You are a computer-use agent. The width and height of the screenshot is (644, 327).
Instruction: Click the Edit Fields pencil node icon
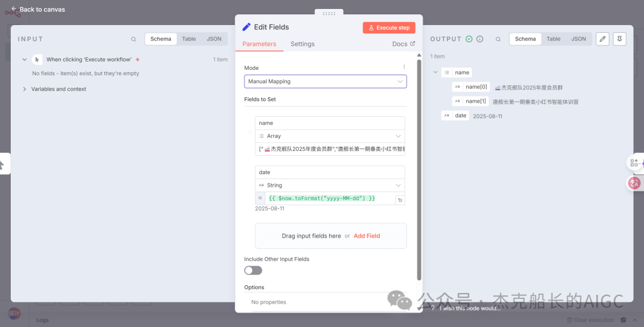tap(246, 27)
